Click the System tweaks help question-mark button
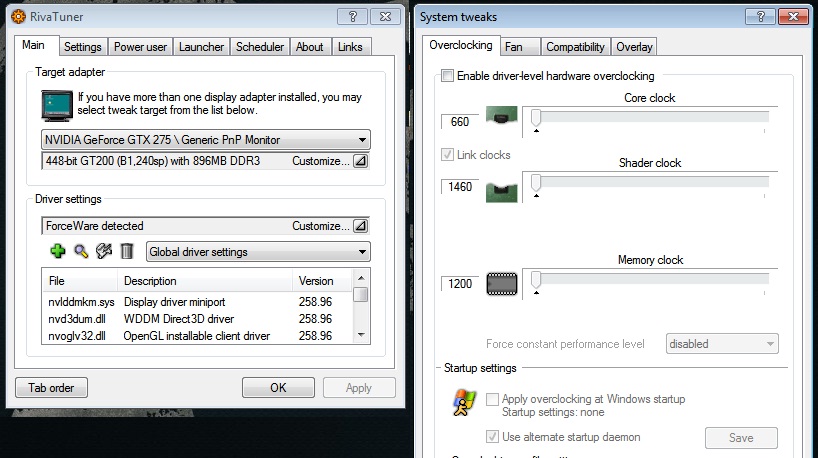 761,17
